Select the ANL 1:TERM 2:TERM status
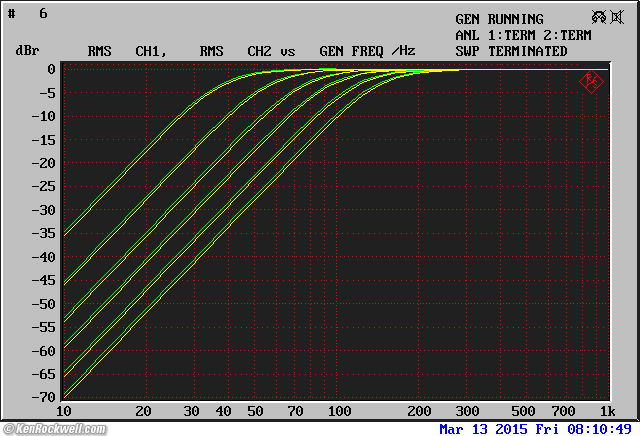 523,35
